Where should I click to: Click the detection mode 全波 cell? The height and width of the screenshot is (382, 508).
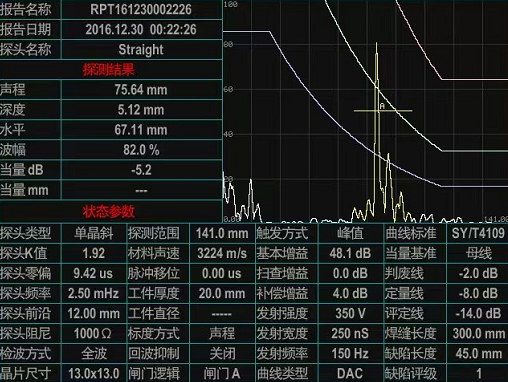point(94,353)
